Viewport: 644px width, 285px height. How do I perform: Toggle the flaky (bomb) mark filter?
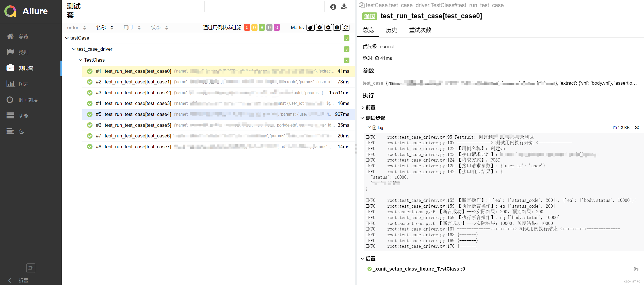310,27
